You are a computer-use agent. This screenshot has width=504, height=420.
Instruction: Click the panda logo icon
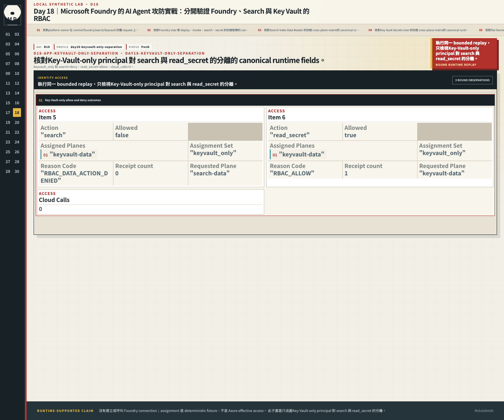12,15
